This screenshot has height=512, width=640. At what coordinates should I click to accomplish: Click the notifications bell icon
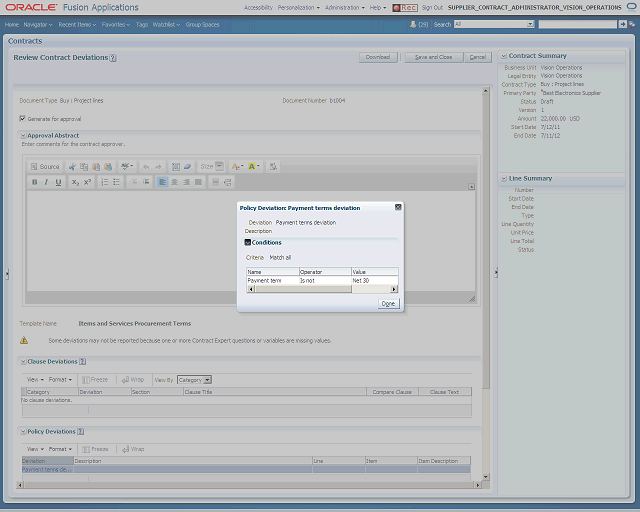[413, 24]
